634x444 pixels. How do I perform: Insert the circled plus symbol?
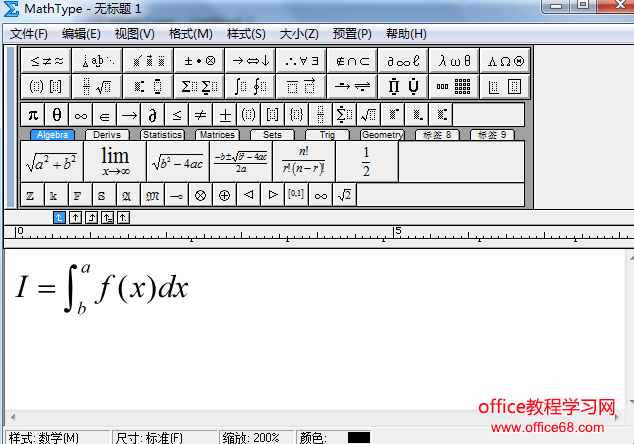224,196
